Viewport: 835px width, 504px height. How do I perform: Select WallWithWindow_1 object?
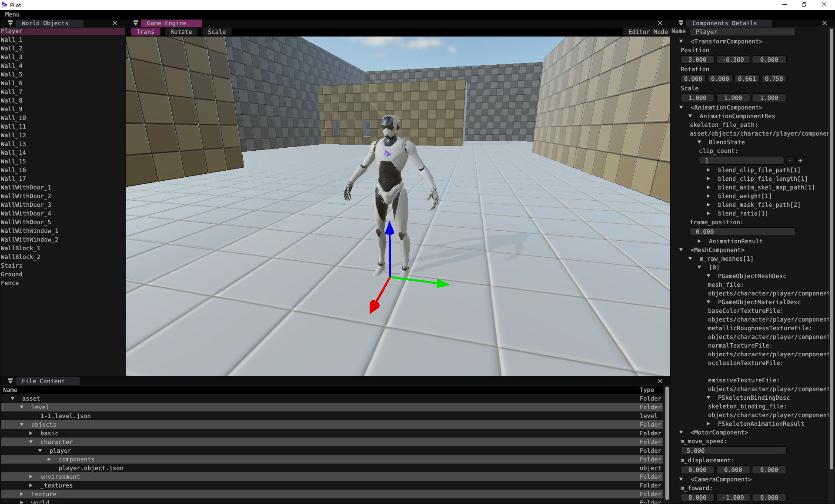(63, 231)
